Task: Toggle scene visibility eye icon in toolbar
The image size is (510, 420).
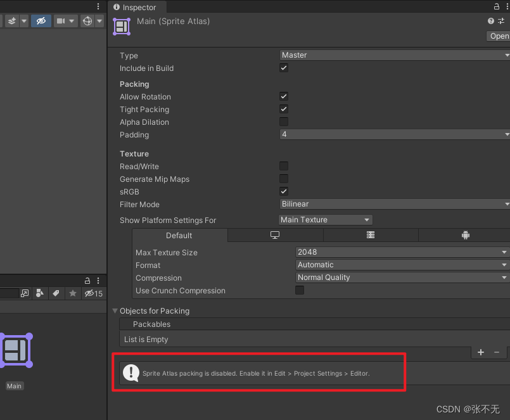Action: [x=41, y=21]
